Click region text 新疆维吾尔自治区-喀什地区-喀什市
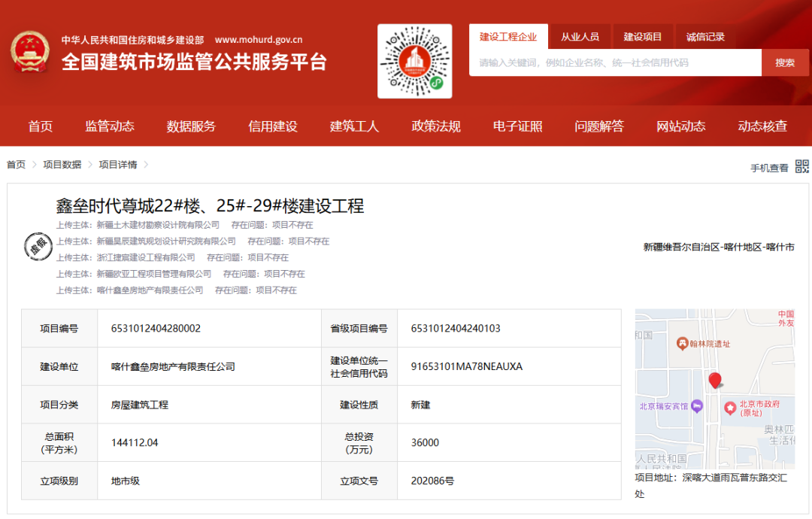This screenshot has height=519, width=812. [x=719, y=247]
